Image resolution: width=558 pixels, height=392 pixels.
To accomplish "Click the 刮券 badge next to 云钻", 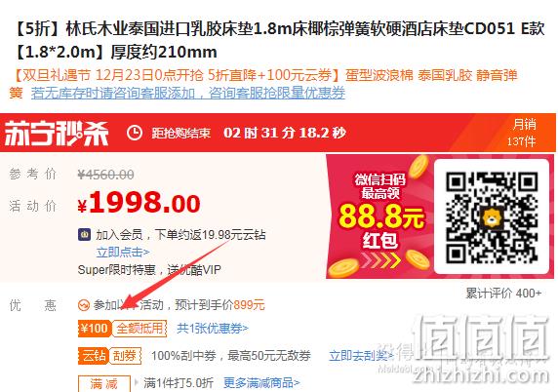I will [125, 355].
